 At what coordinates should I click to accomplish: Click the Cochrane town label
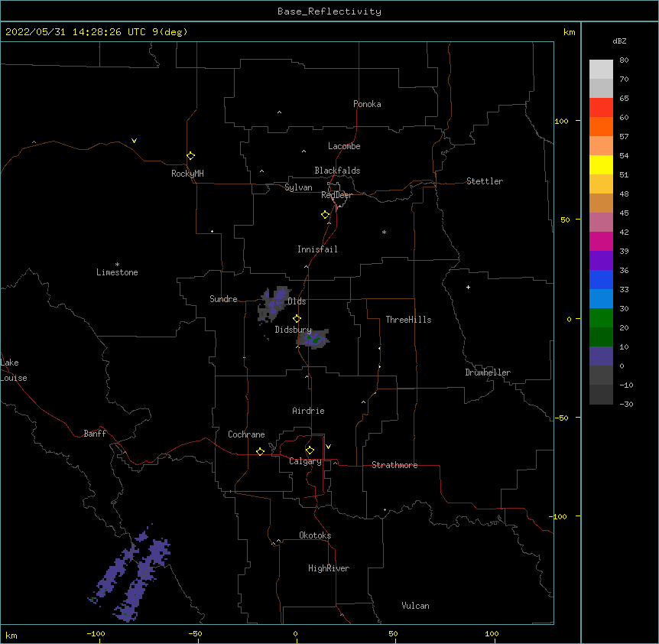point(246,434)
